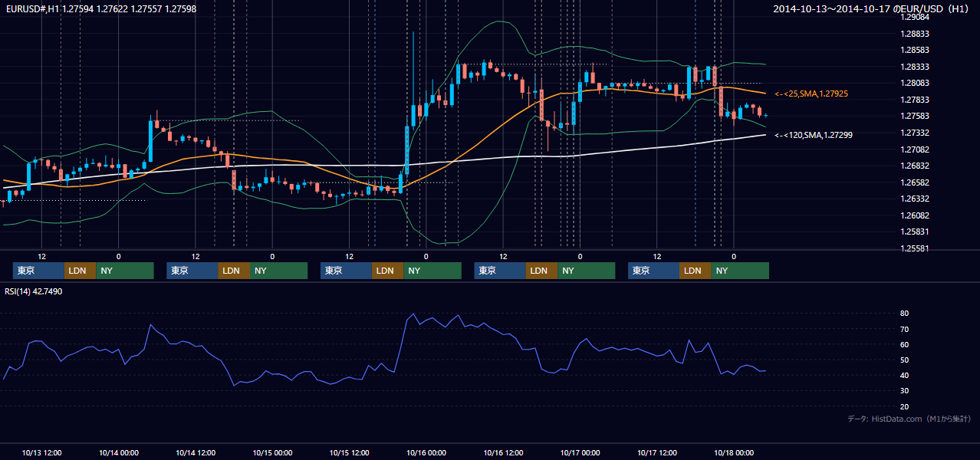Click price axis label 1.28833
The image size is (980, 460).
[x=915, y=34]
